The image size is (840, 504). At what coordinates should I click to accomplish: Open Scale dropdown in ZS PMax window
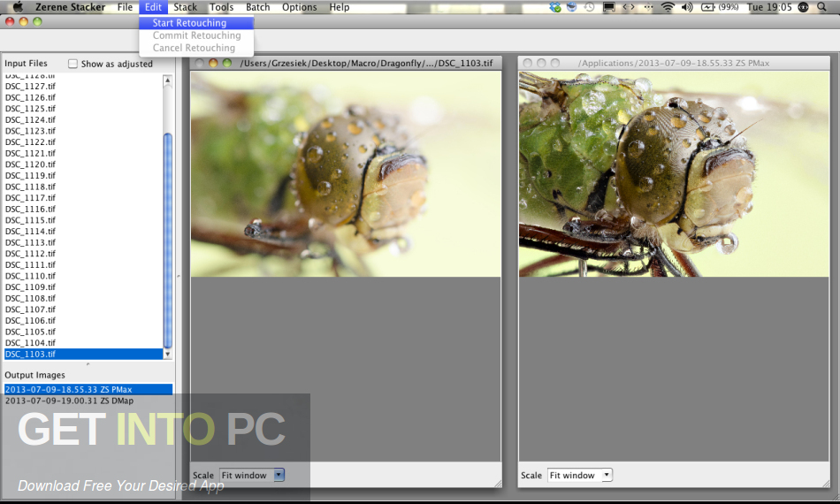click(x=580, y=475)
